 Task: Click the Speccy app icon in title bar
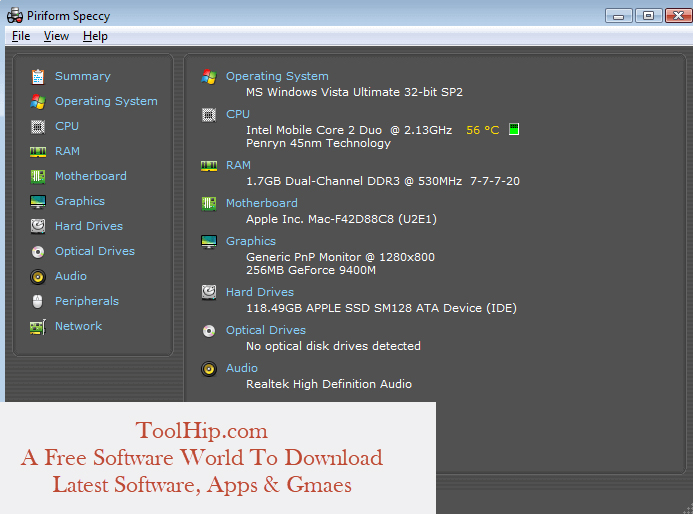[x=15, y=15]
